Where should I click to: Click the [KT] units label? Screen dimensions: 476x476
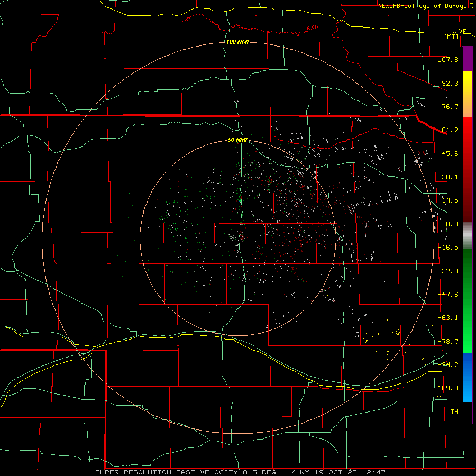pyautogui.click(x=452, y=36)
